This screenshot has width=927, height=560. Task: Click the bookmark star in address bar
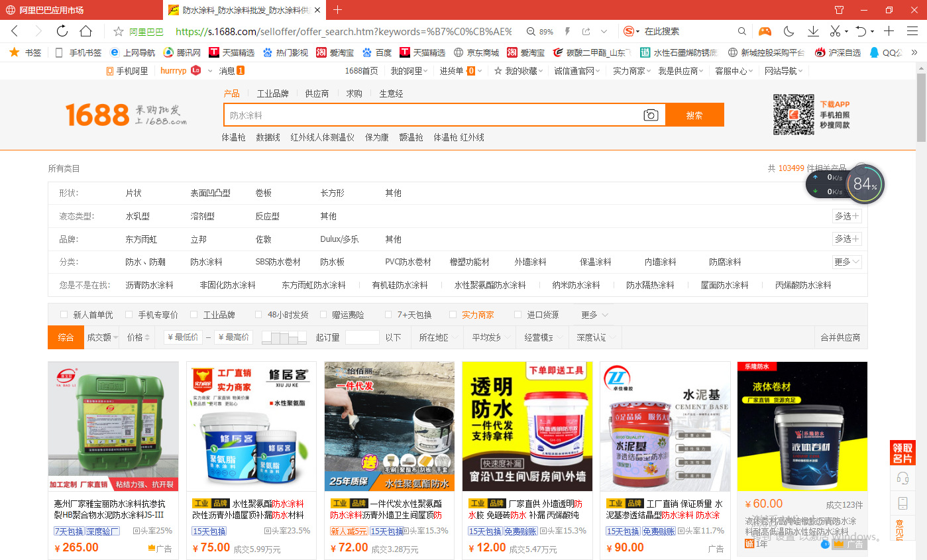pyautogui.click(x=119, y=31)
